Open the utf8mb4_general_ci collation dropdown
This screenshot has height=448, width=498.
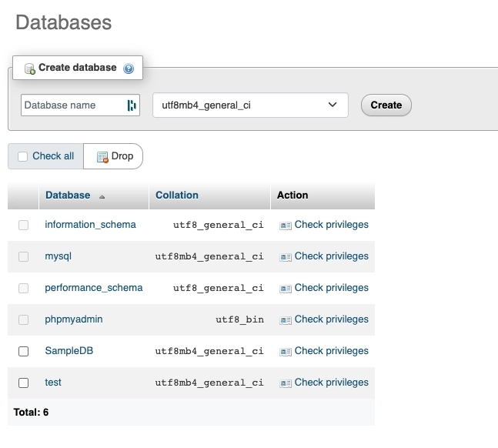pos(250,105)
